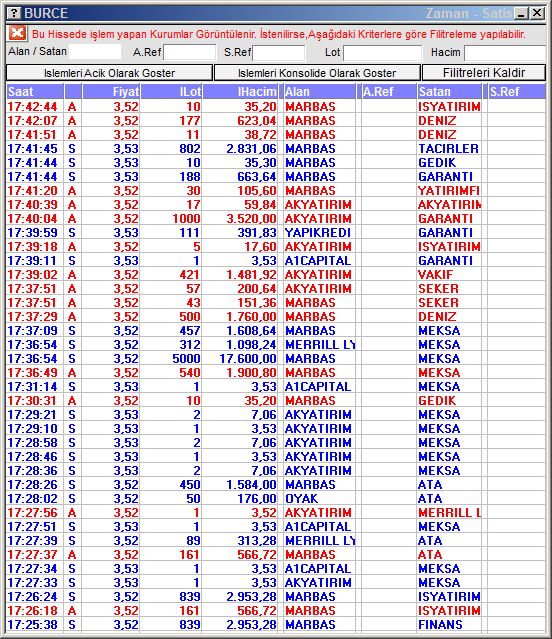Viewport: 552px width, 639px height.
Task: Focus the A.Ref filter input
Action: pos(189,53)
